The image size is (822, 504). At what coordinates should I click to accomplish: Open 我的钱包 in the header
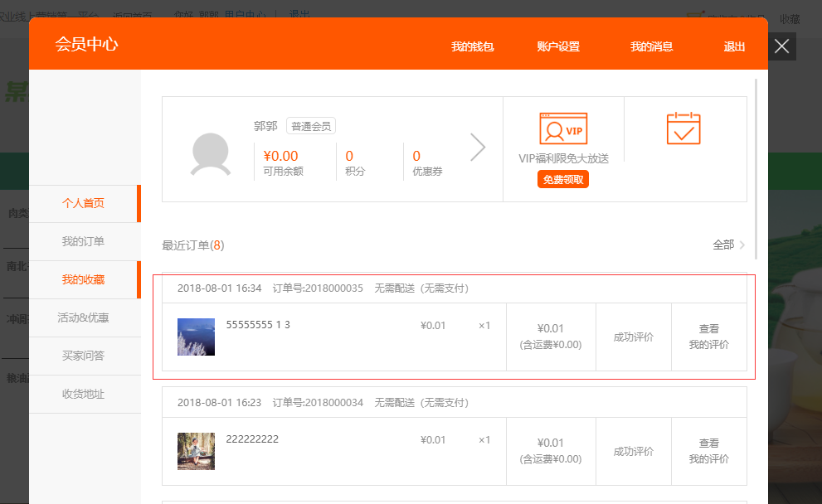coord(473,47)
